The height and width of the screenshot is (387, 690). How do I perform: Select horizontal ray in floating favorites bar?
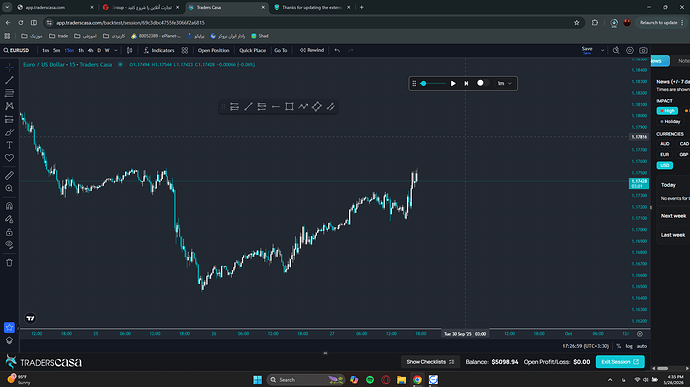[x=275, y=107]
